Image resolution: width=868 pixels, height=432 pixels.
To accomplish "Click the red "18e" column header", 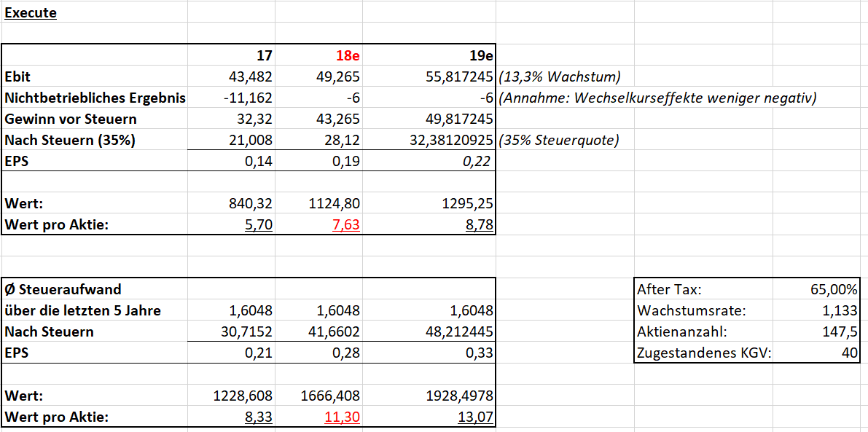I will (348, 55).
